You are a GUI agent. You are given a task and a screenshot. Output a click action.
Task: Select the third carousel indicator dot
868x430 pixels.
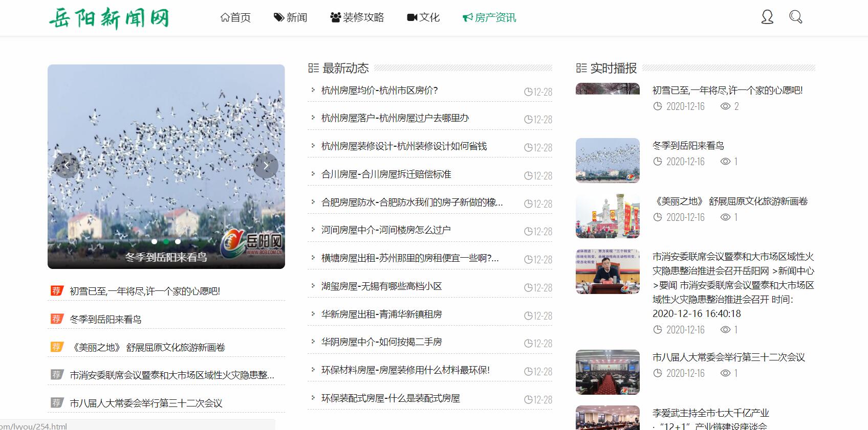pyautogui.click(x=178, y=241)
